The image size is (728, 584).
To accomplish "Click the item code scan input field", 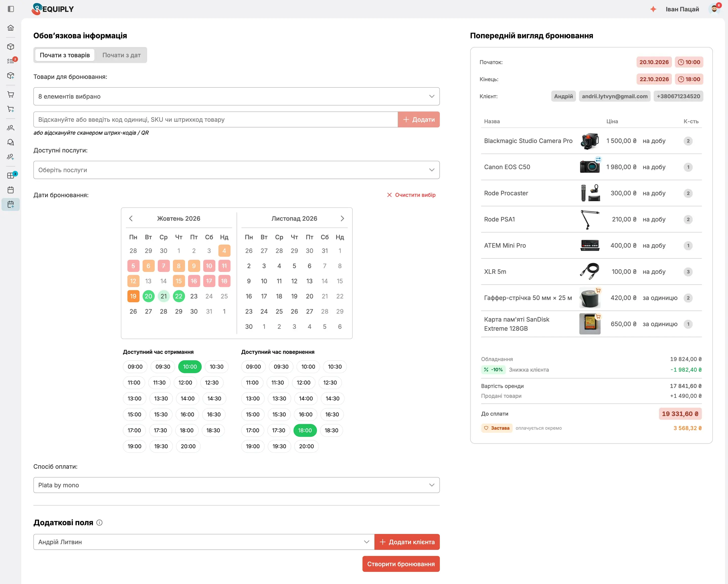I will [215, 120].
